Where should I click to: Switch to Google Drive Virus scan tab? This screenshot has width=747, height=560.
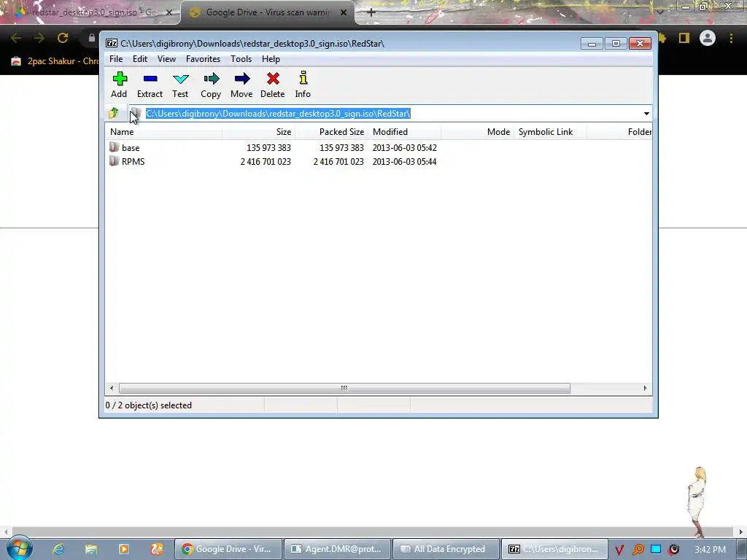tap(268, 12)
